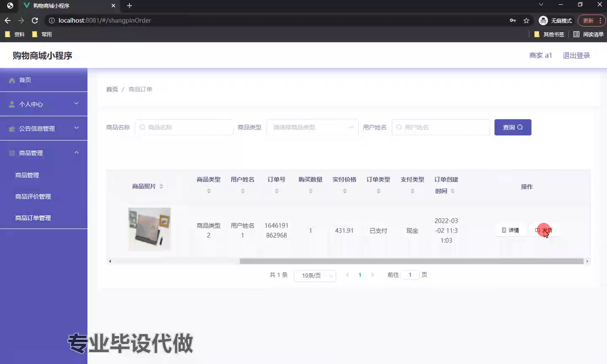Click the address bar URL
607x364 pixels.
coord(105,20)
